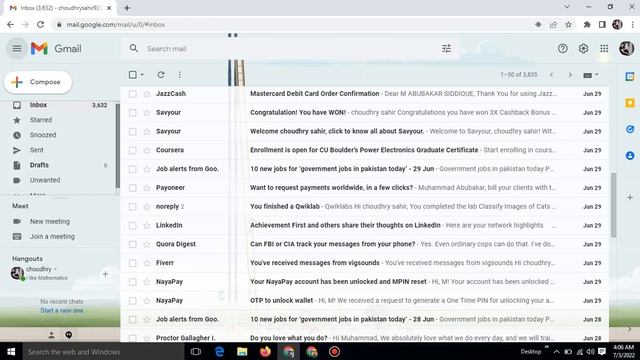Open Windows Start menu

pos(11,351)
